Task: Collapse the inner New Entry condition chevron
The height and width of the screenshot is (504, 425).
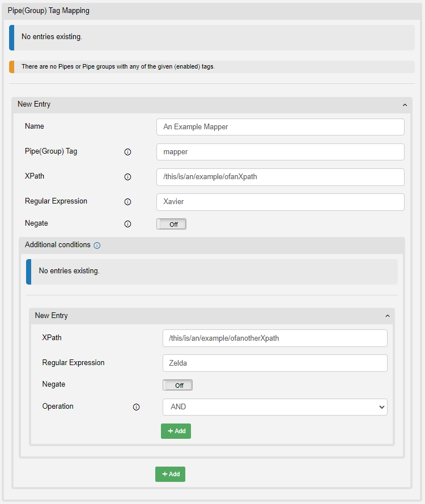Action: pyautogui.click(x=387, y=316)
